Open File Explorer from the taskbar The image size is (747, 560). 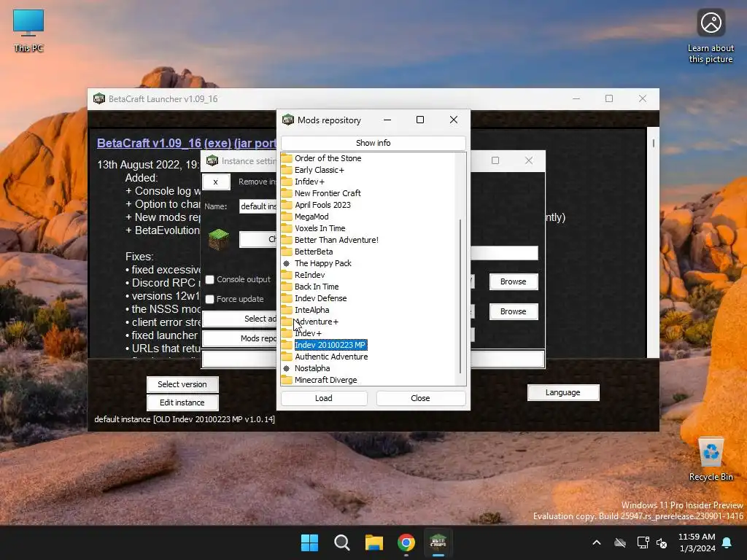[374, 542]
